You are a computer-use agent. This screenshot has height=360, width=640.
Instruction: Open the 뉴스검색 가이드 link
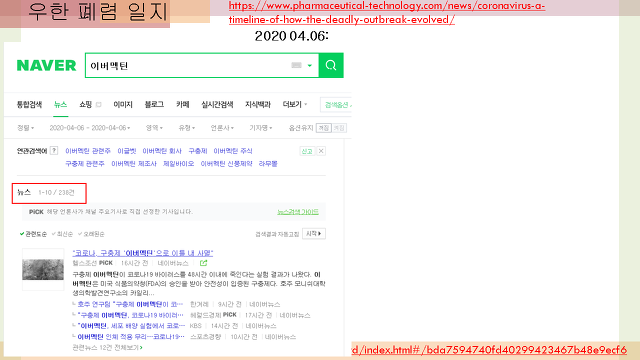tap(298, 212)
